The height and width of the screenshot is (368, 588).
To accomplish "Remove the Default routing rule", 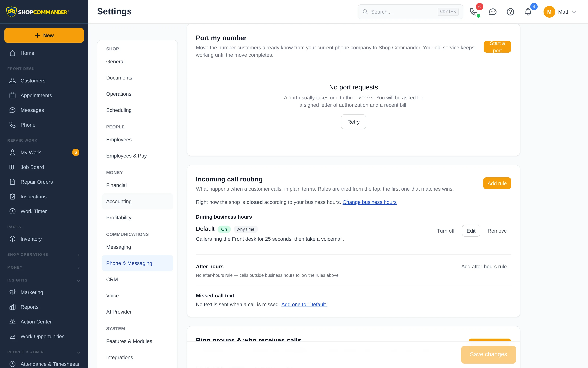I will pyautogui.click(x=497, y=231).
